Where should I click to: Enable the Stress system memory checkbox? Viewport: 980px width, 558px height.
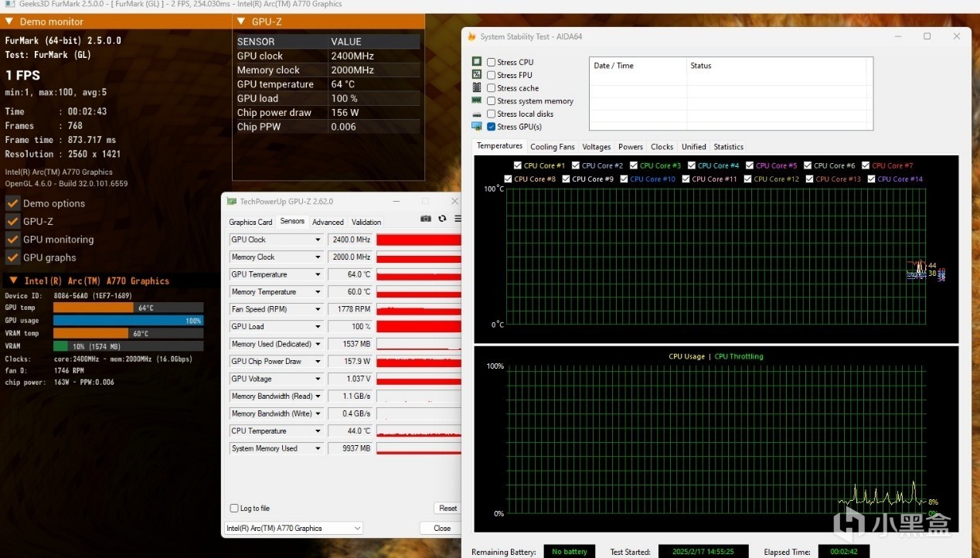pos(492,100)
